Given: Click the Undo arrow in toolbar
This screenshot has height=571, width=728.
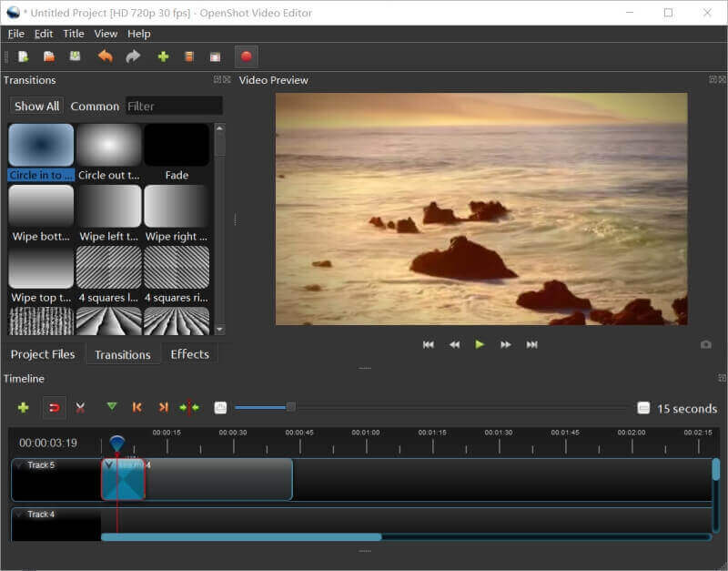Looking at the screenshot, I should (x=106, y=56).
